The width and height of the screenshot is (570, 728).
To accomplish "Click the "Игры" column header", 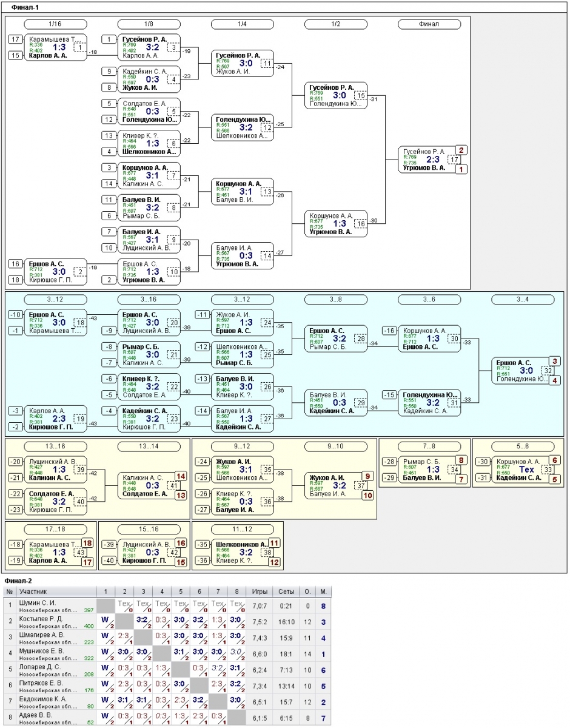I will [x=260, y=591].
